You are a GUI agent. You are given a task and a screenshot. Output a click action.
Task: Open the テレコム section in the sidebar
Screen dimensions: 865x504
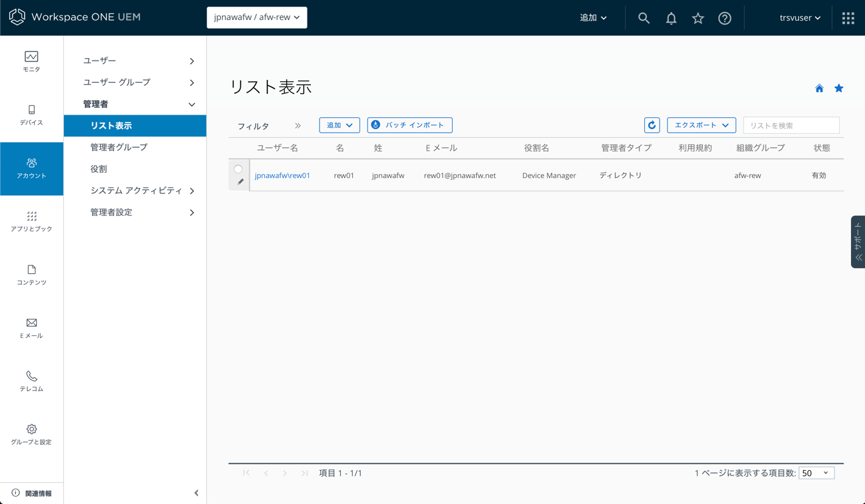(31, 381)
